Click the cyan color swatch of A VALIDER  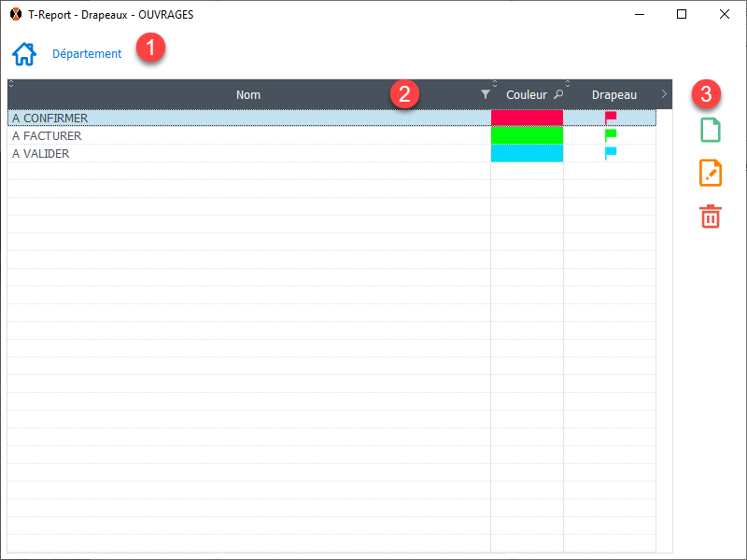(527, 154)
